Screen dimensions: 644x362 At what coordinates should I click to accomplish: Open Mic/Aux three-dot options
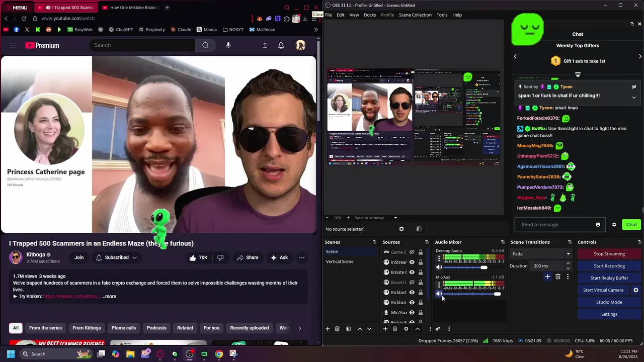439,285
